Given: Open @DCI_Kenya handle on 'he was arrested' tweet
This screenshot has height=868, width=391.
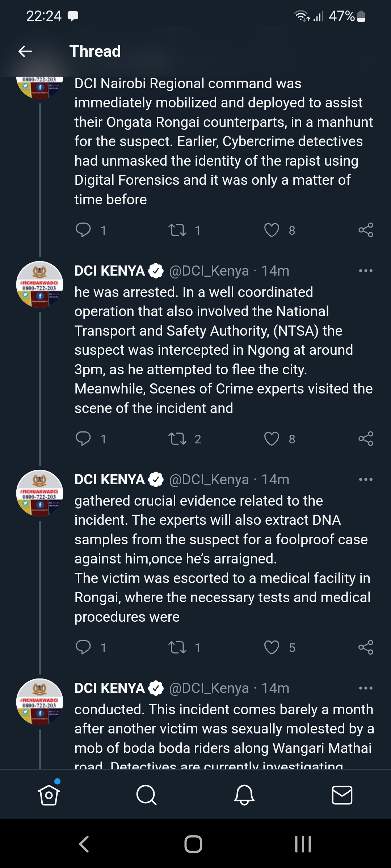Looking at the screenshot, I should (209, 271).
